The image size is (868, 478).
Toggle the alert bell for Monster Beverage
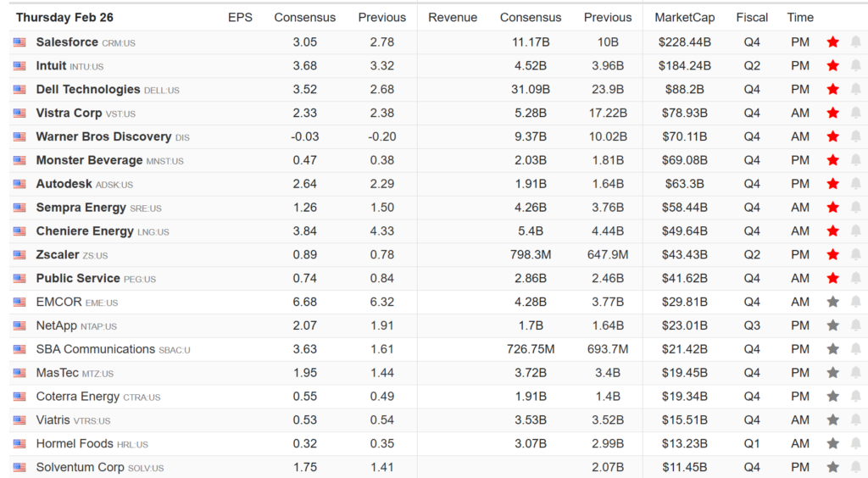(855, 160)
